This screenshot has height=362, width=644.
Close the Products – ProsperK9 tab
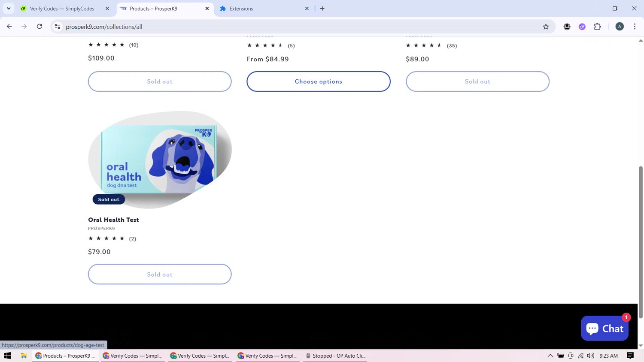click(207, 9)
